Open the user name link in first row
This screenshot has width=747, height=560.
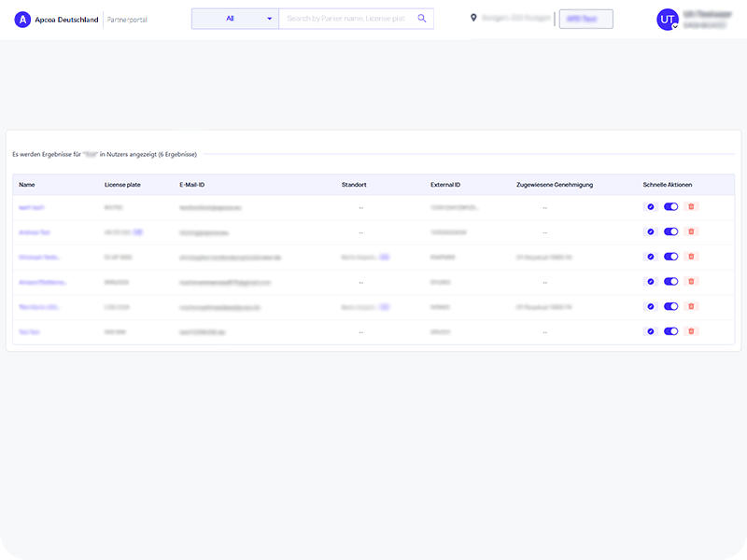point(32,206)
